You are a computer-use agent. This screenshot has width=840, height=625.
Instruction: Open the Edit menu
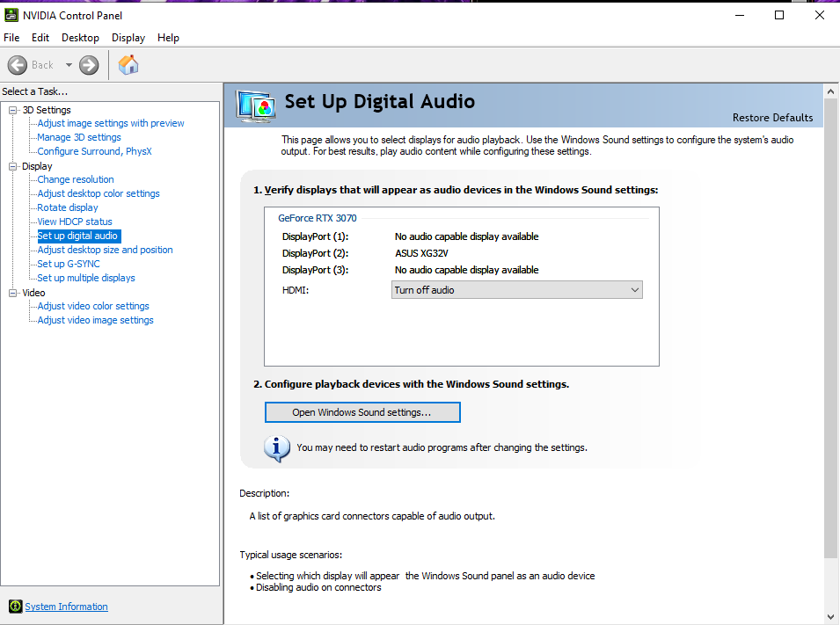tap(40, 38)
